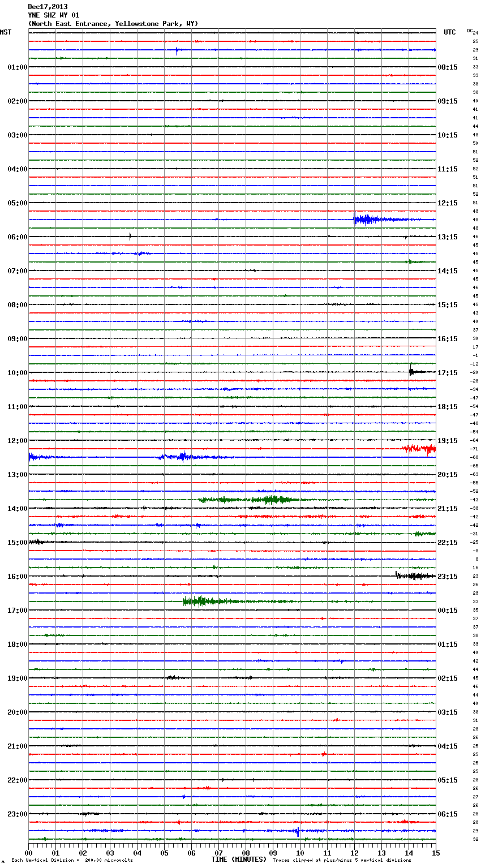481x868 pixels.
Task: Select the 09 minute tick label
Action: click(273, 853)
